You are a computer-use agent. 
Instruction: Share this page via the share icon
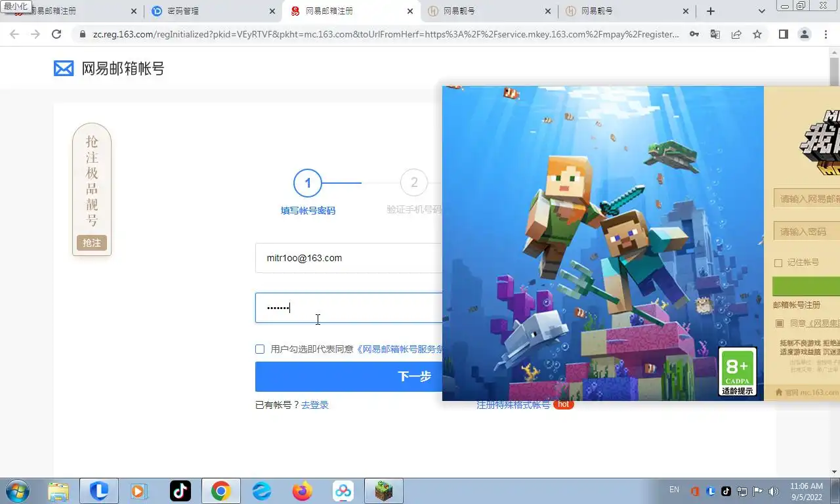point(736,34)
